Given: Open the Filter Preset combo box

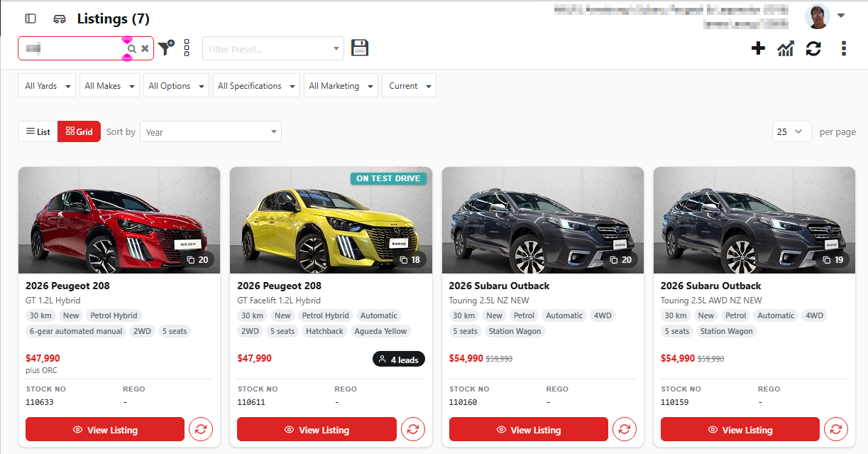Looking at the screenshot, I should pos(273,48).
